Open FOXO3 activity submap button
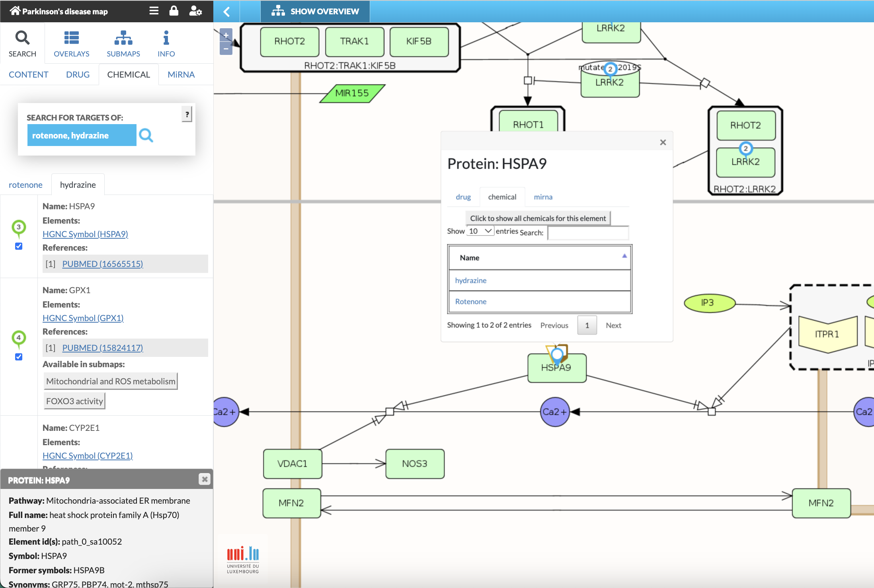The height and width of the screenshot is (588, 874). 74,401
